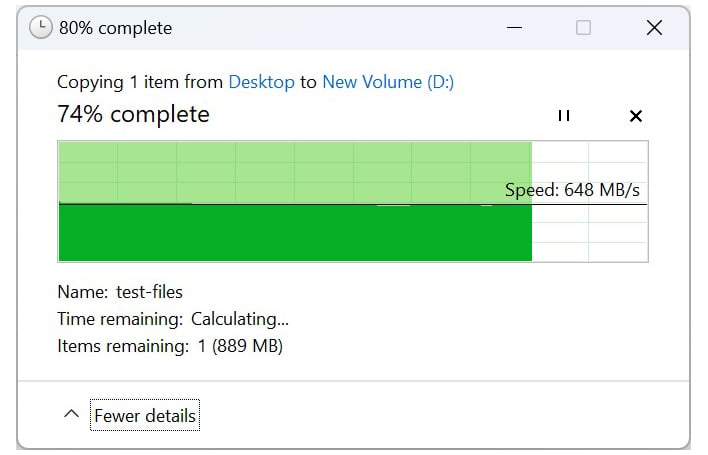Minimize the copy progress window
The width and height of the screenshot is (708, 455).
tap(514, 28)
